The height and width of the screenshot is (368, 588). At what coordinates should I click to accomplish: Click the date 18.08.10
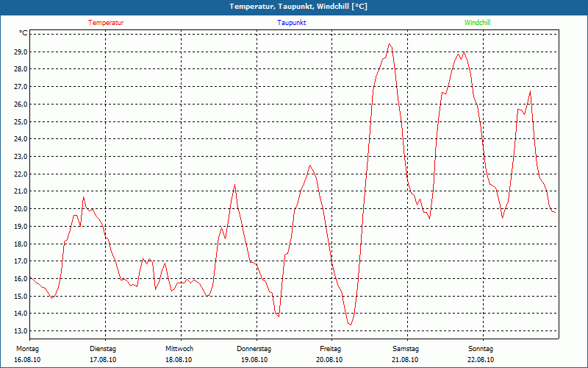(179, 360)
